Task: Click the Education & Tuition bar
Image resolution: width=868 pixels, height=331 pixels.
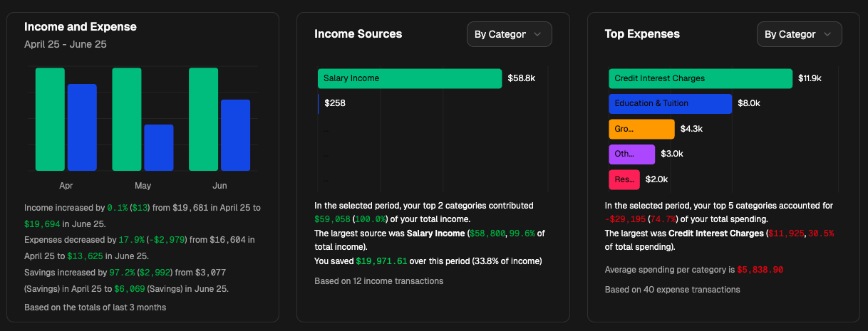Action: coord(670,103)
